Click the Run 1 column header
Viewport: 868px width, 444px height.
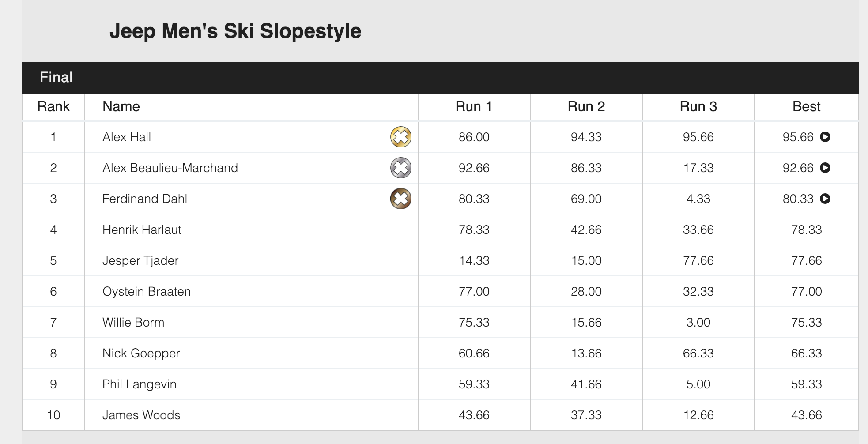pyautogui.click(x=474, y=106)
